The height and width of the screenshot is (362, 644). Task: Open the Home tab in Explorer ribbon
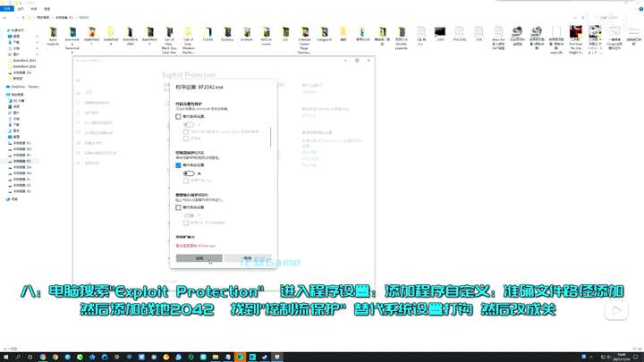(21, 9)
